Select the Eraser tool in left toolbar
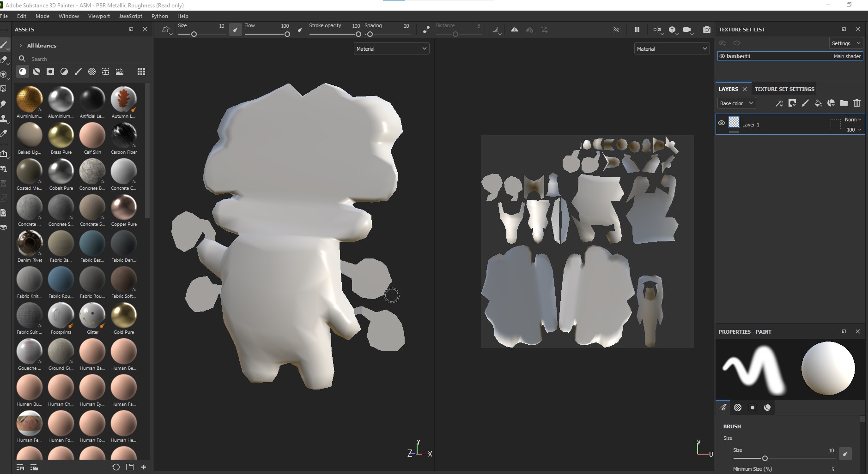This screenshot has width=868, height=474. click(4, 60)
